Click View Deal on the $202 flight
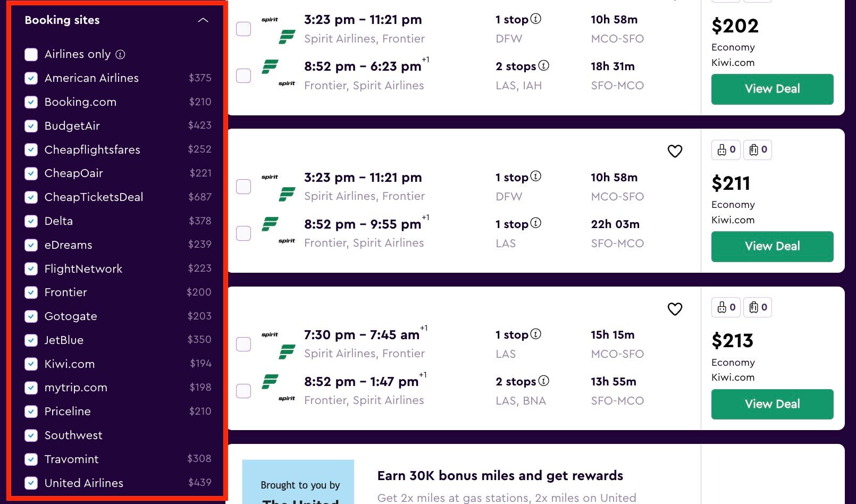Image resolution: width=856 pixels, height=504 pixels. click(772, 89)
